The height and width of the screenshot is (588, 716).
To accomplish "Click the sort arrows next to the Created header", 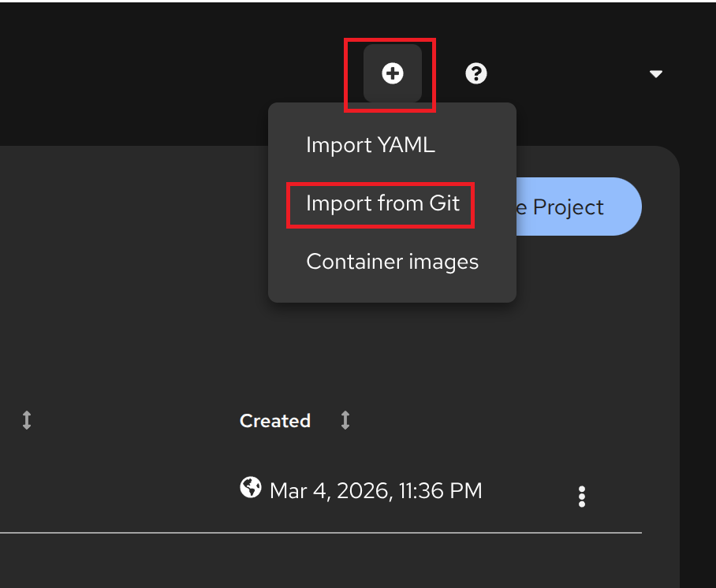I will [x=345, y=420].
